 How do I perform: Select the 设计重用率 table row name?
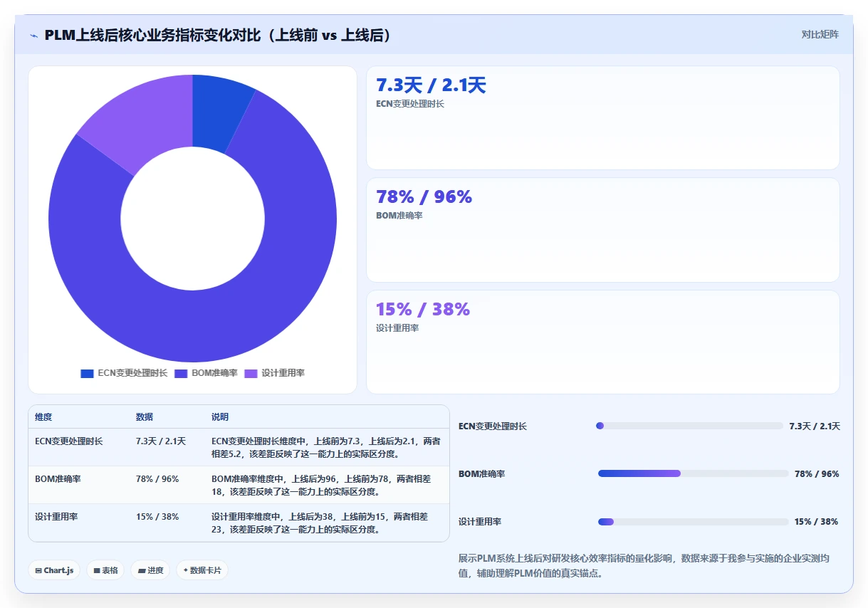point(56,517)
